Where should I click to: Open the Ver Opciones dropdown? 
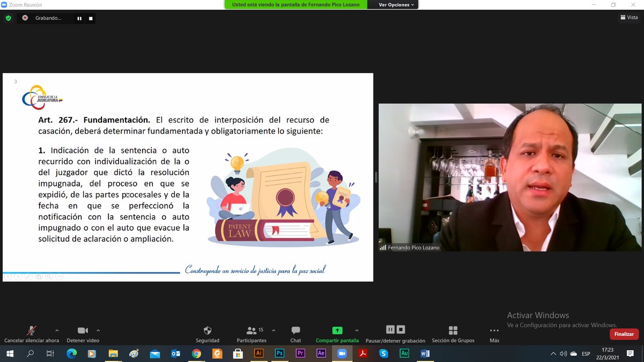click(397, 5)
